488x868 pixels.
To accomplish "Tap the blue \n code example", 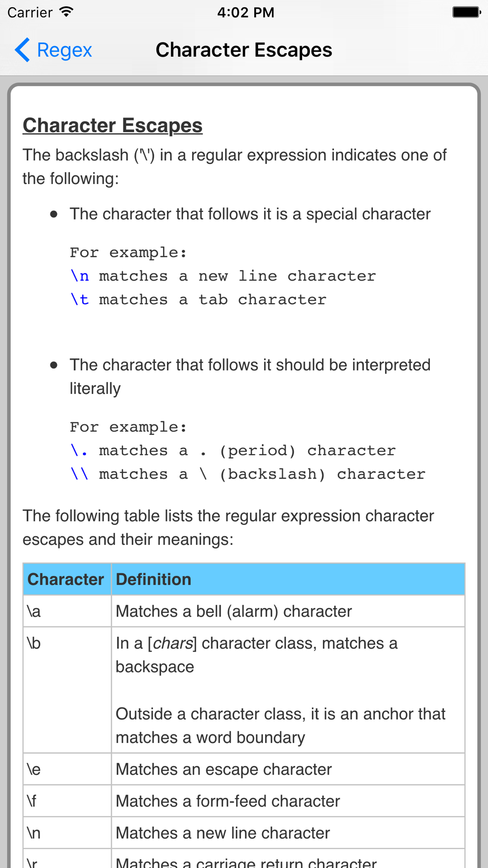I will [x=80, y=276].
